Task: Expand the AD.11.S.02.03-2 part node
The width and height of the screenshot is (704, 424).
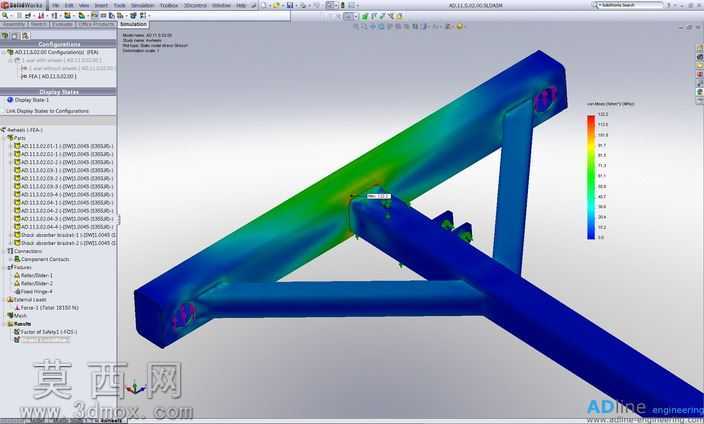Action: coord(11,179)
